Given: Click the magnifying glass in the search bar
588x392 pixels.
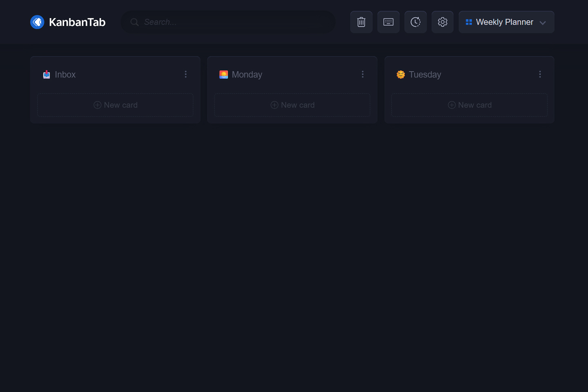Looking at the screenshot, I should (134, 22).
